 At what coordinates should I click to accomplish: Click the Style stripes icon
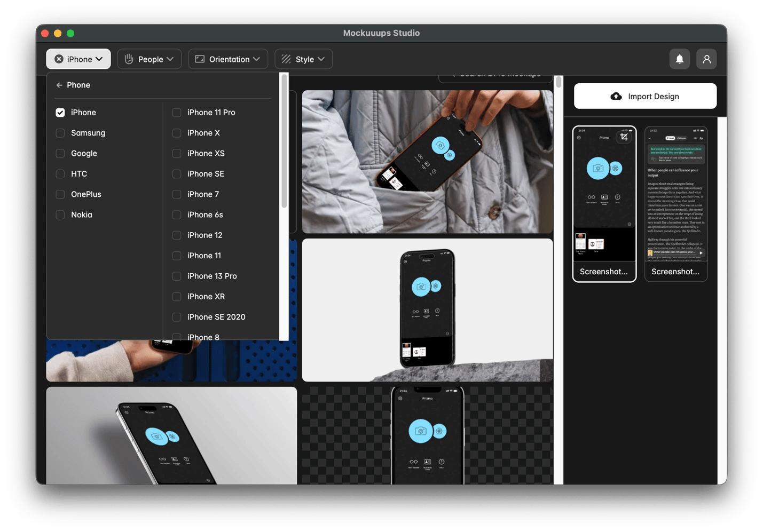point(286,59)
